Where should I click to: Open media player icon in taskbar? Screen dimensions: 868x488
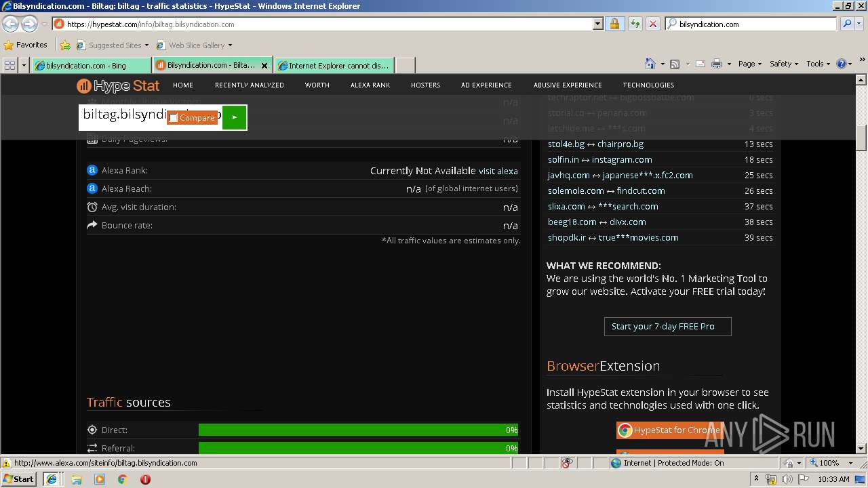pos(100,479)
